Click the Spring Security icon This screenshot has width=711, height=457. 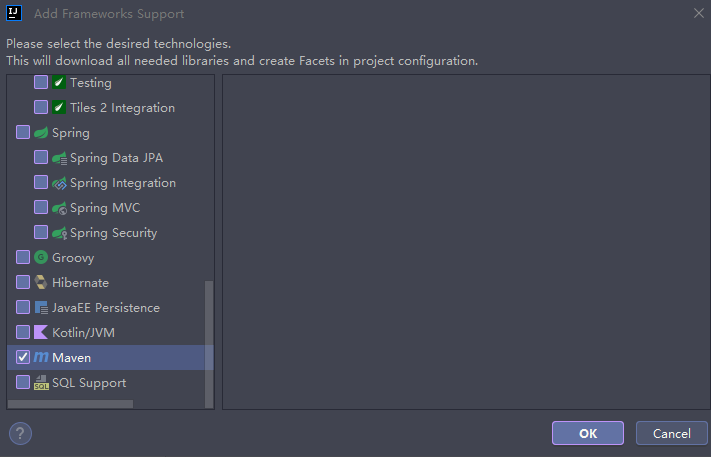59,233
